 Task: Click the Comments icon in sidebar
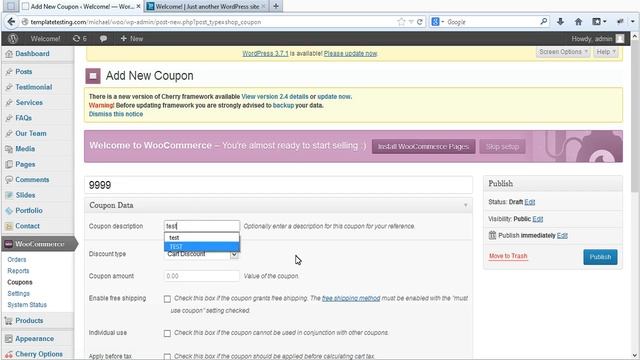point(9,180)
